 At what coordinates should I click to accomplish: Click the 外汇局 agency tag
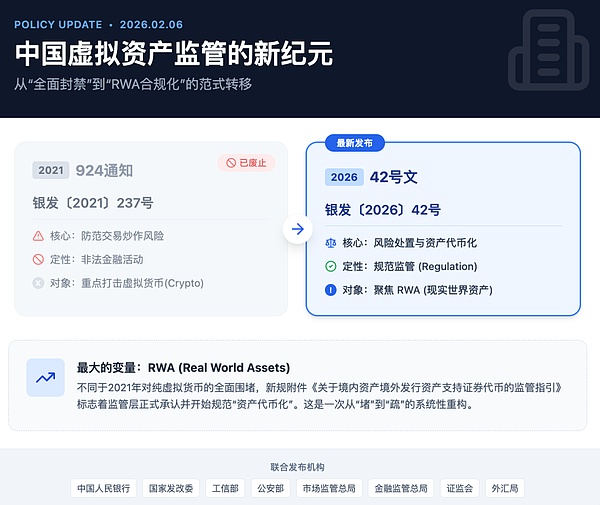pos(505,489)
